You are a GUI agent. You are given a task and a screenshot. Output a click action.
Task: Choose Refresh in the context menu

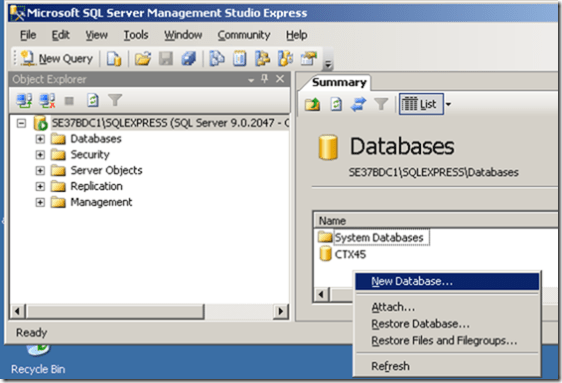(447, 366)
